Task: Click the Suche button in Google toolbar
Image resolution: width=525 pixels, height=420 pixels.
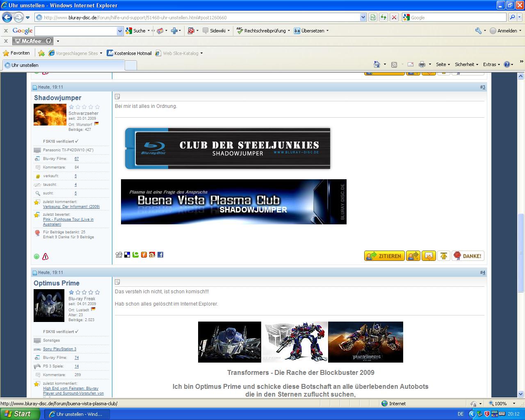Action: 135,31
